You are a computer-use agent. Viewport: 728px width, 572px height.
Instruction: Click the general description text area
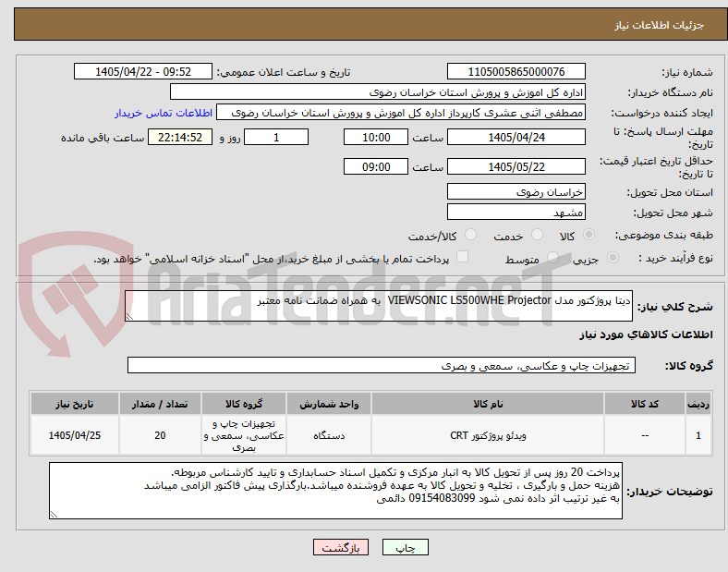tap(379, 306)
